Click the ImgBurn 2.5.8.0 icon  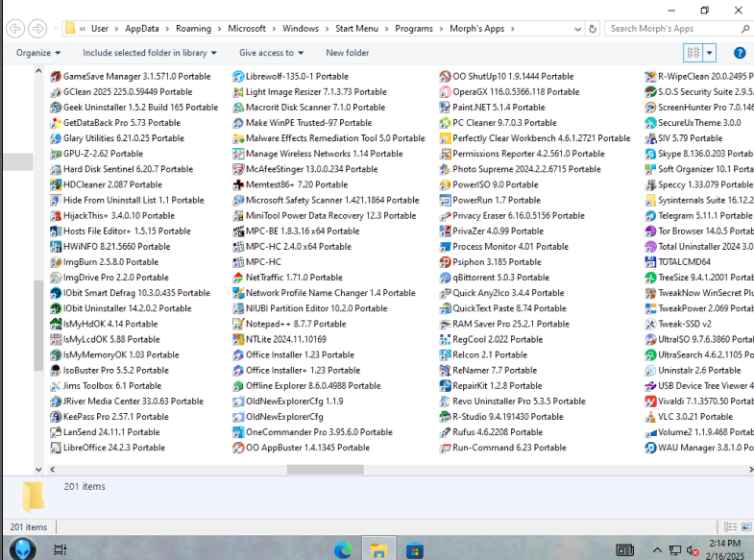coord(56,262)
